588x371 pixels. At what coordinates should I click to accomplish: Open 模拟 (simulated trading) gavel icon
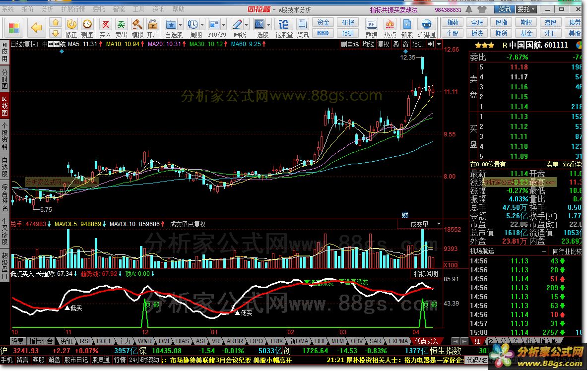coord(137,28)
